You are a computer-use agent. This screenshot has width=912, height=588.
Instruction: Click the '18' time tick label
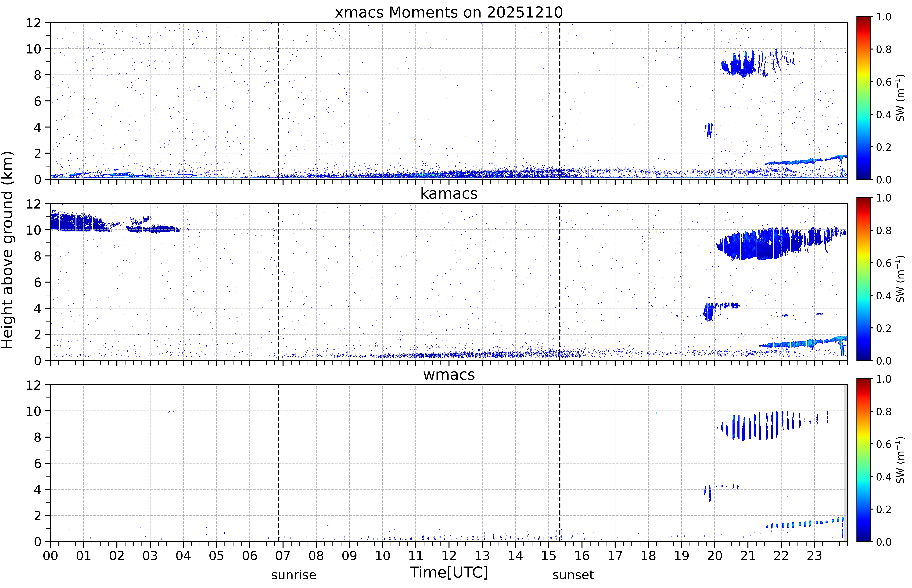(648, 556)
